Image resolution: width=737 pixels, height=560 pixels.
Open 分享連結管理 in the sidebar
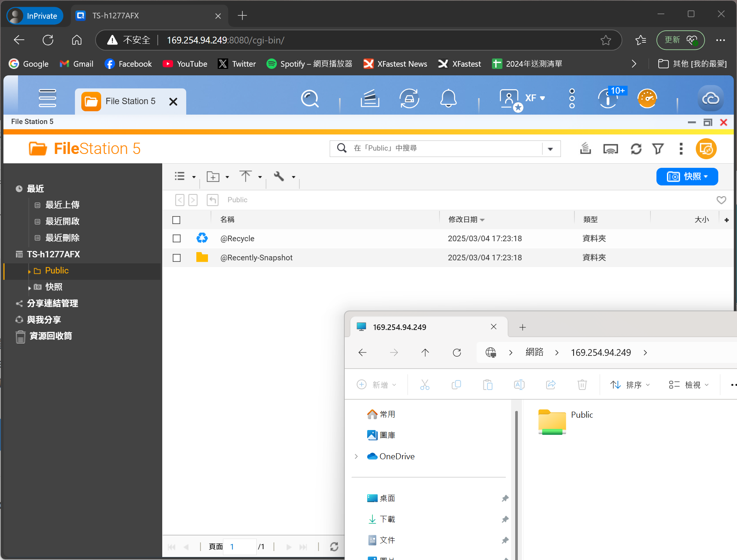52,303
